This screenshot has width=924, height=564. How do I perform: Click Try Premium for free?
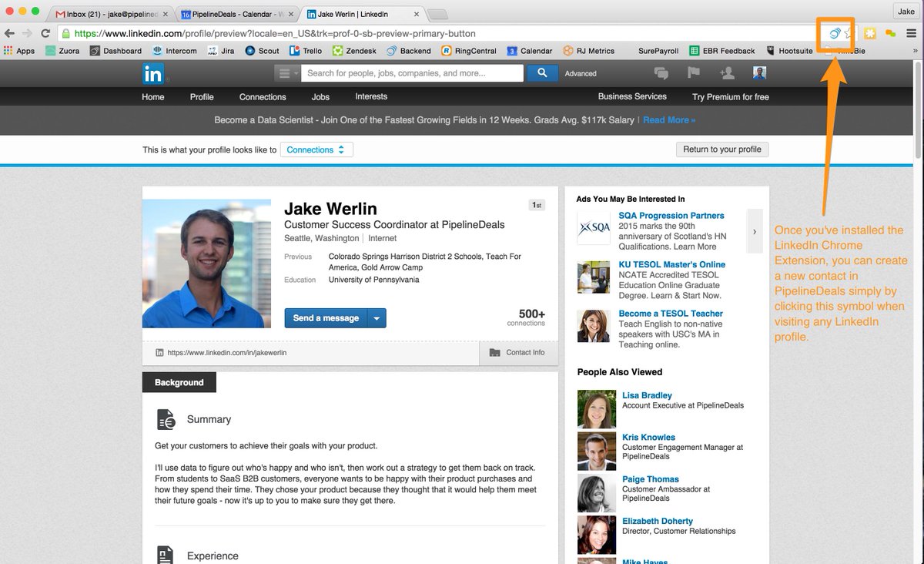click(x=731, y=97)
